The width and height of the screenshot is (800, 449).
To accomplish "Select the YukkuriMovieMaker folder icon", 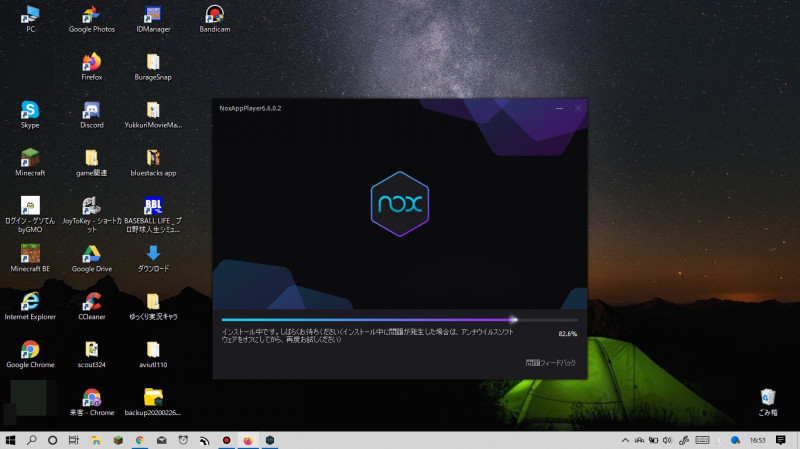I will click(x=153, y=115).
